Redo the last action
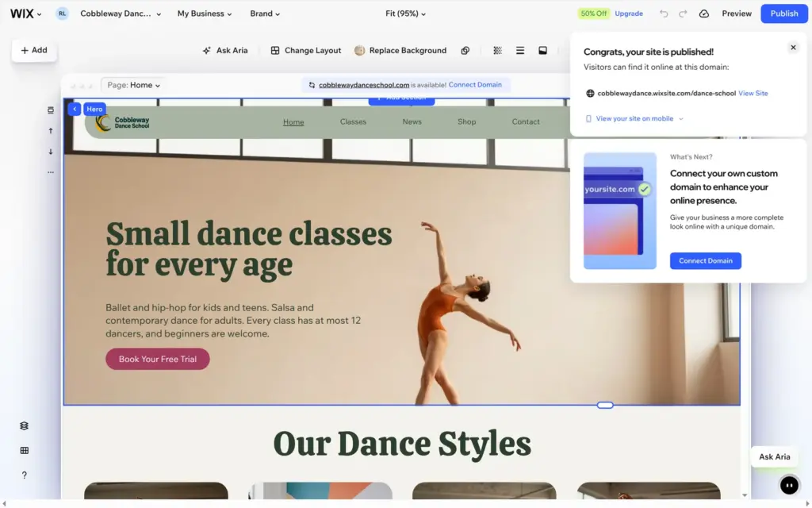Image resolution: width=812 pixels, height=508 pixels. pos(683,14)
